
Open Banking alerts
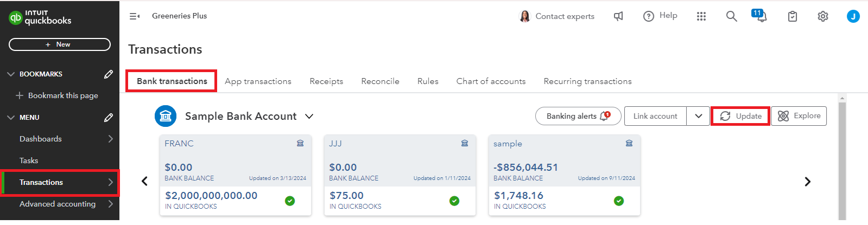578,116
